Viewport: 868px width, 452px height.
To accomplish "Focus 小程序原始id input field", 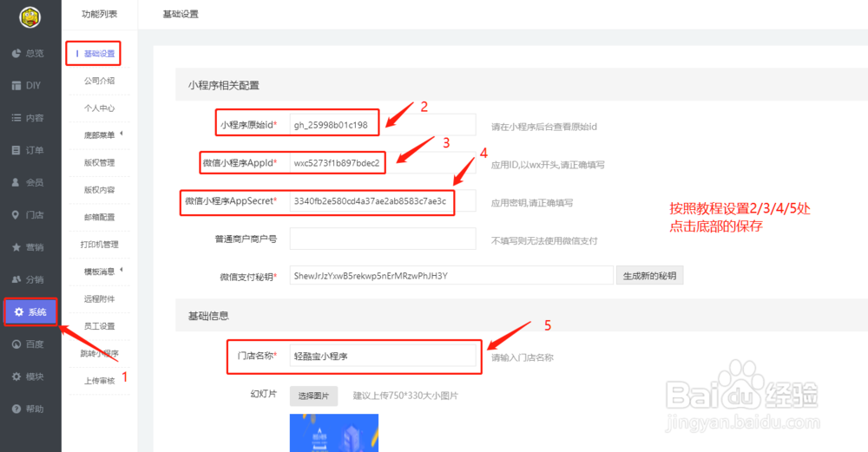I will pyautogui.click(x=383, y=124).
